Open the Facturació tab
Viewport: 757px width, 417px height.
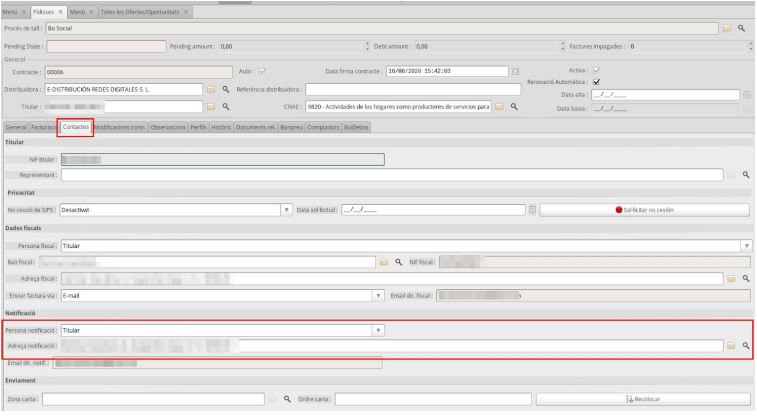click(43, 127)
